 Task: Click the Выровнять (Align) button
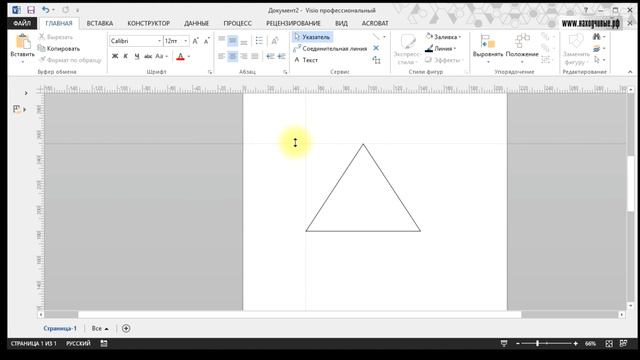(488, 48)
